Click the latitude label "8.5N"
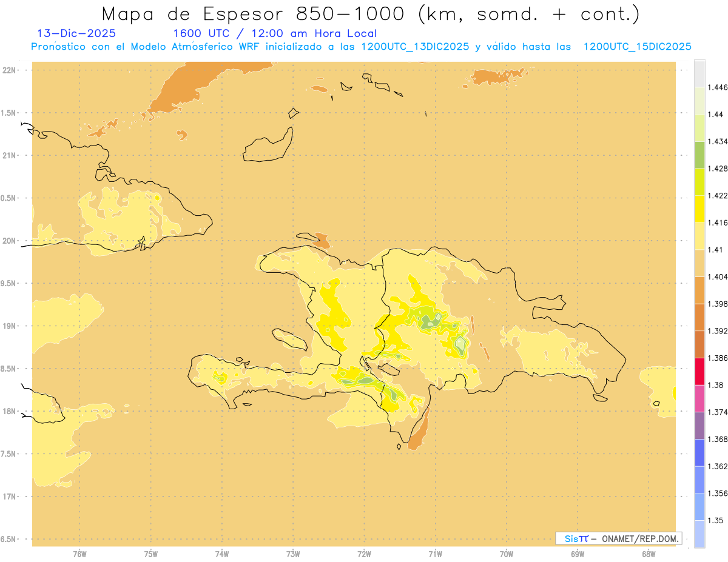 tap(8, 369)
